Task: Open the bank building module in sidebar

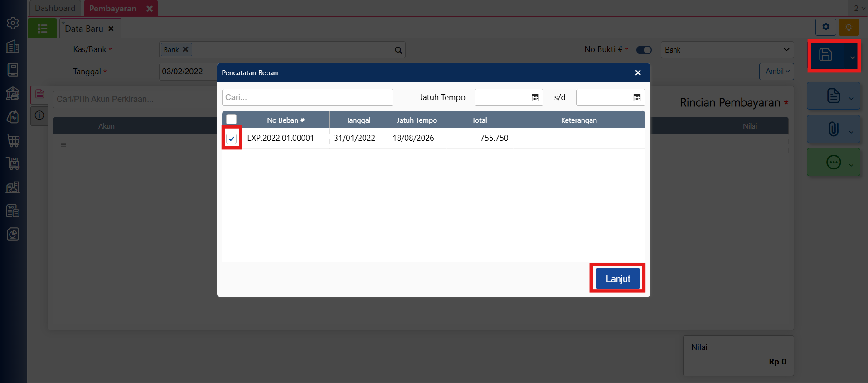Action: tap(13, 93)
